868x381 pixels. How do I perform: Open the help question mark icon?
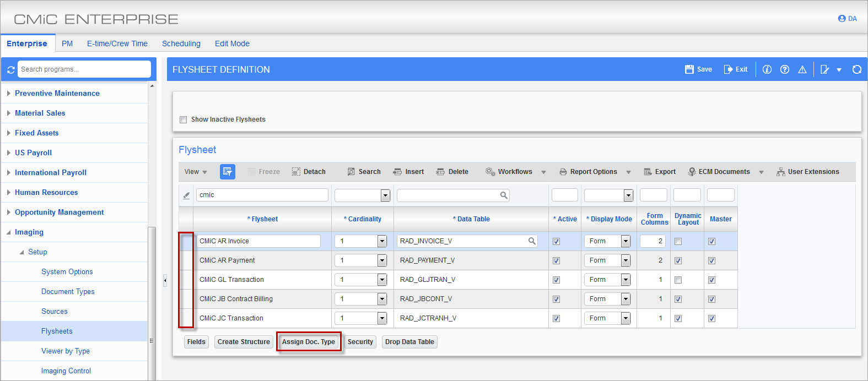(785, 69)
